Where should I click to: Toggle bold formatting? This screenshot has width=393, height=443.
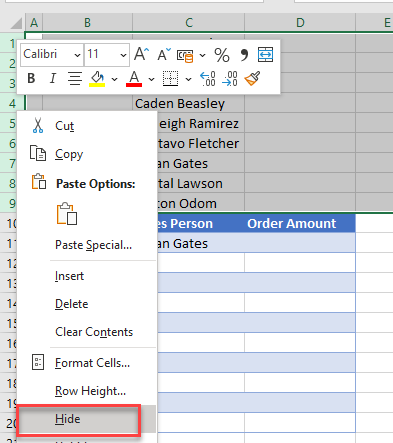[x=31, y=78]
